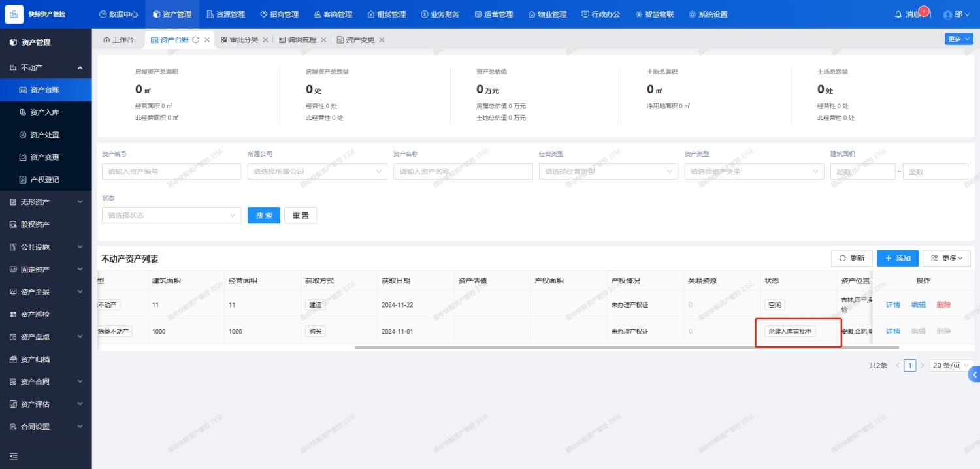Viewport: 980px width, 469px height.
Task: Click the 重置 button
Action: (301, 215)
